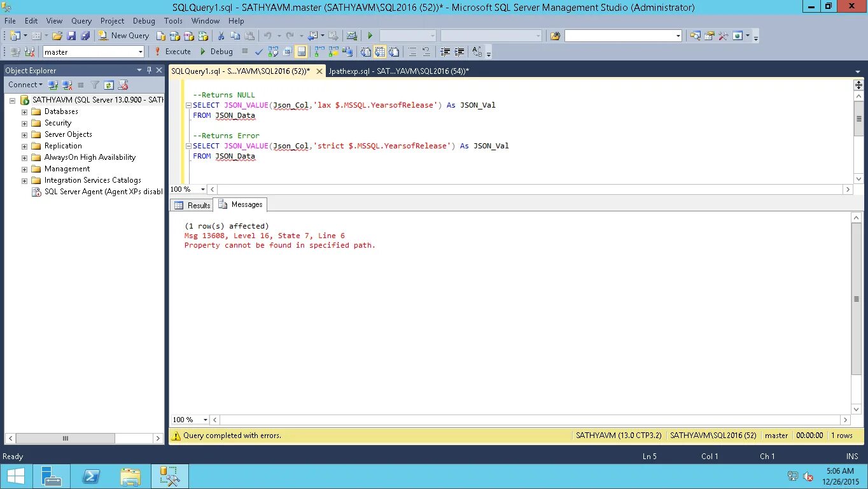Open the Project menu
868x489 pixels.
pos(112,21)
